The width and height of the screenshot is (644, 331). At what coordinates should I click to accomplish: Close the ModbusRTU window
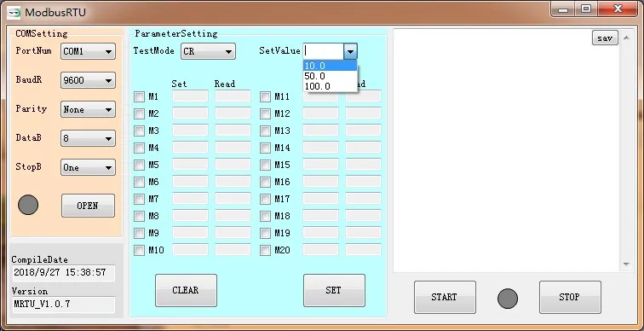point(618,9)
